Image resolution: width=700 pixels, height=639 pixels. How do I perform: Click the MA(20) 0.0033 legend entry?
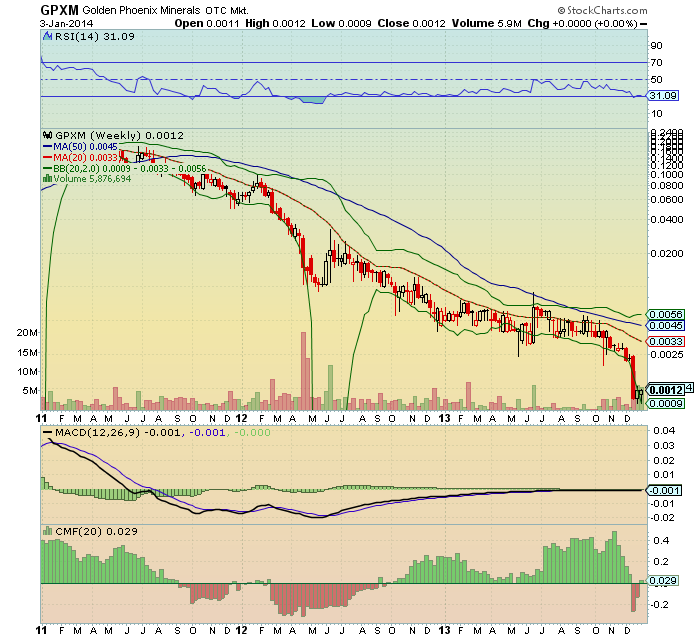pos(81,158)
